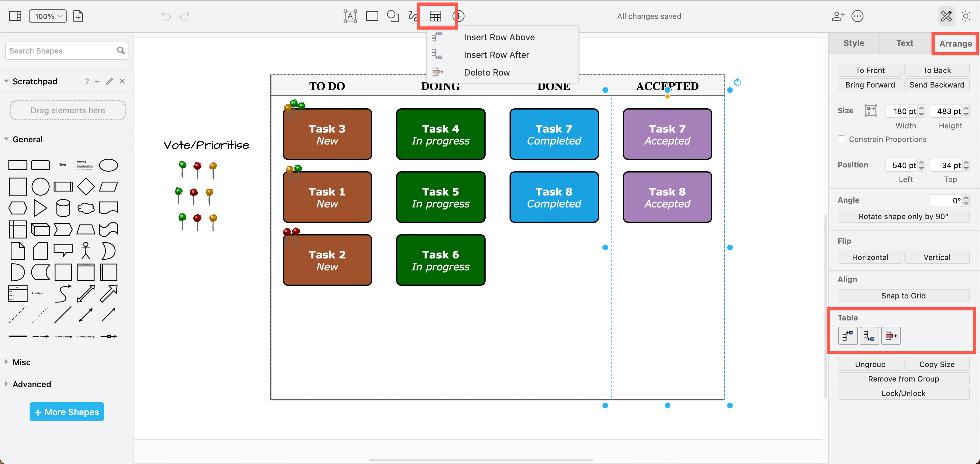
Task: Click the Undo icon
Action: 166,16
